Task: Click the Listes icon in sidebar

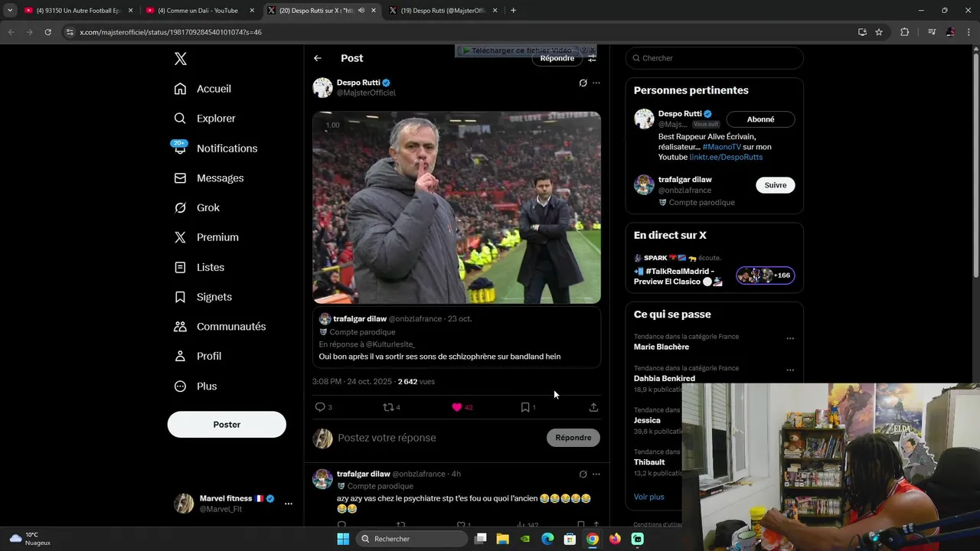Action: point(180,267)
